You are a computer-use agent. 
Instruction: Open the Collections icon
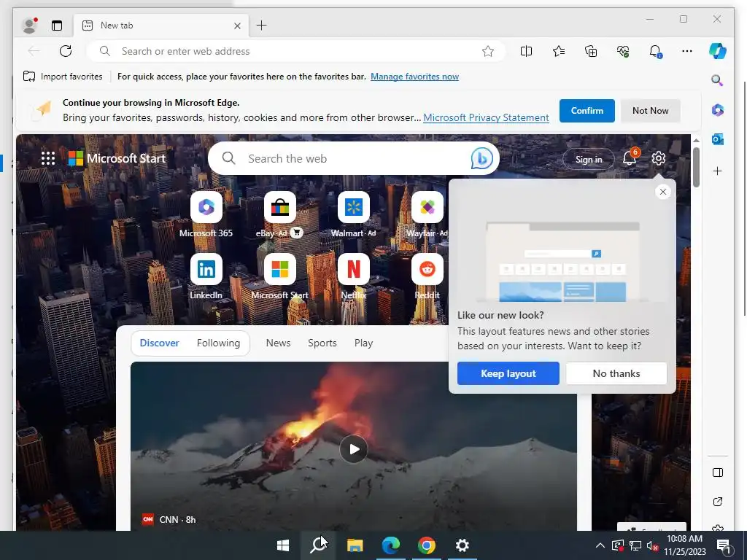(x=591, y=51)
